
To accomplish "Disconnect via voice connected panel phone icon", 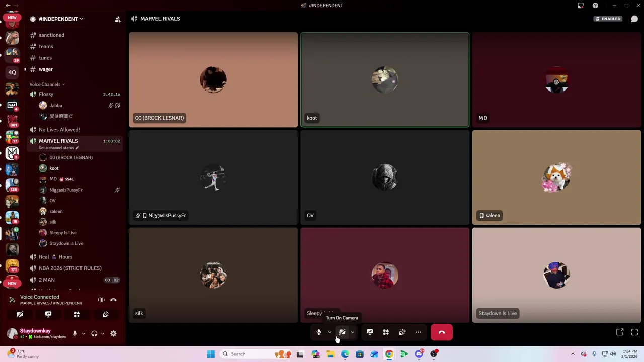I will [113, 300].
